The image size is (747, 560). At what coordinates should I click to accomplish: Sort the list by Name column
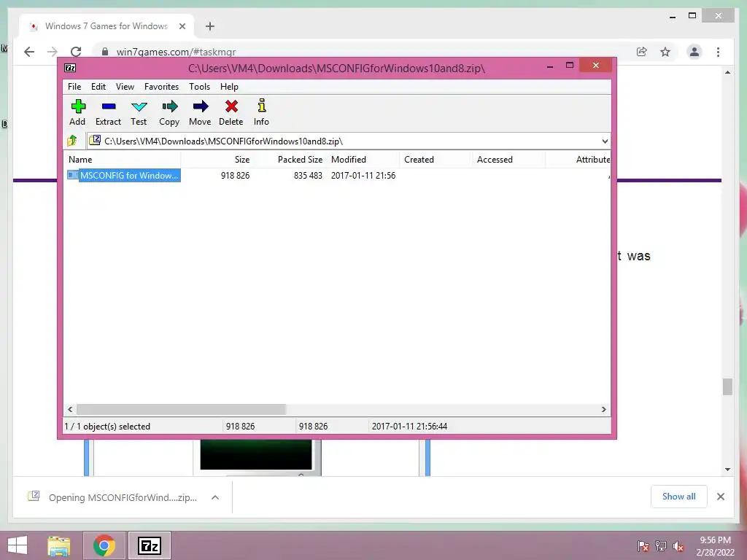click(x=123, y=160)
